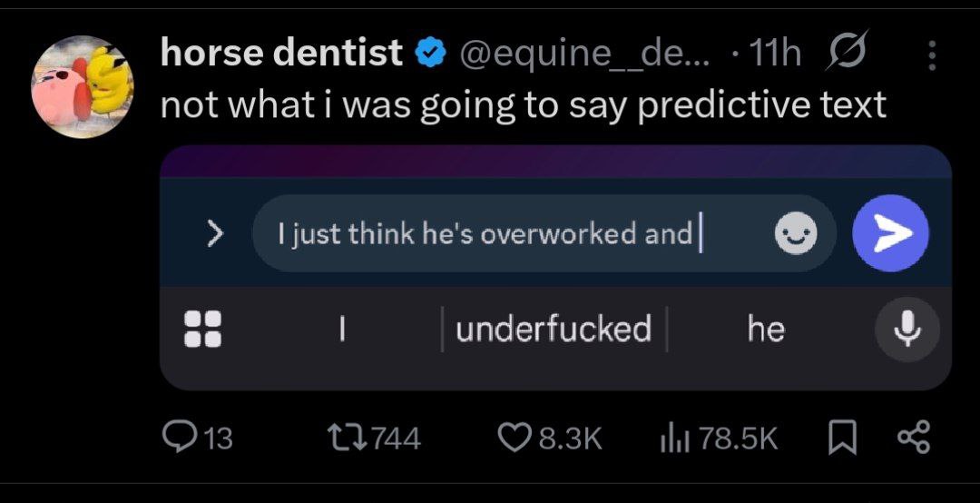
Task: Expand the chevron arrow beside message box
Action: pos(215,234)
